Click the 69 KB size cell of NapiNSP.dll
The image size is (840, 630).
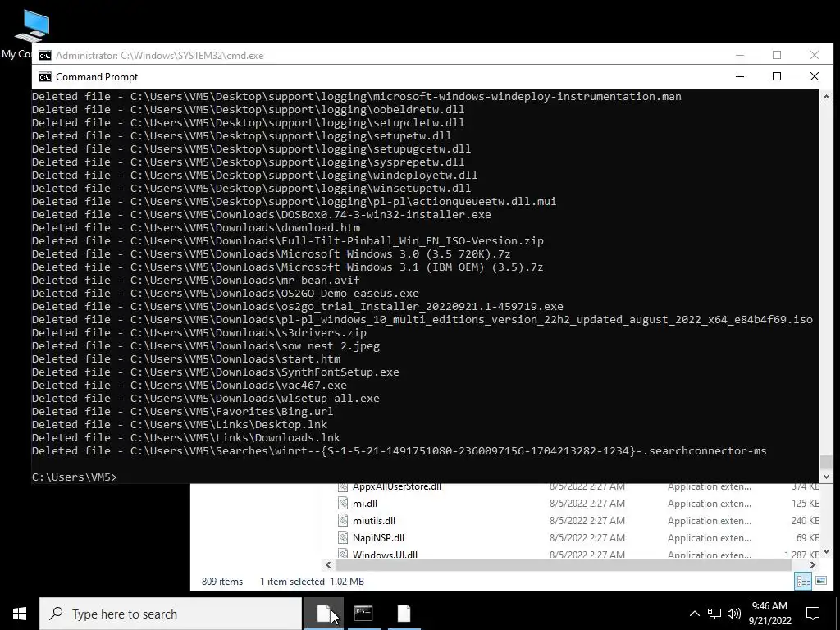(808, 538)
